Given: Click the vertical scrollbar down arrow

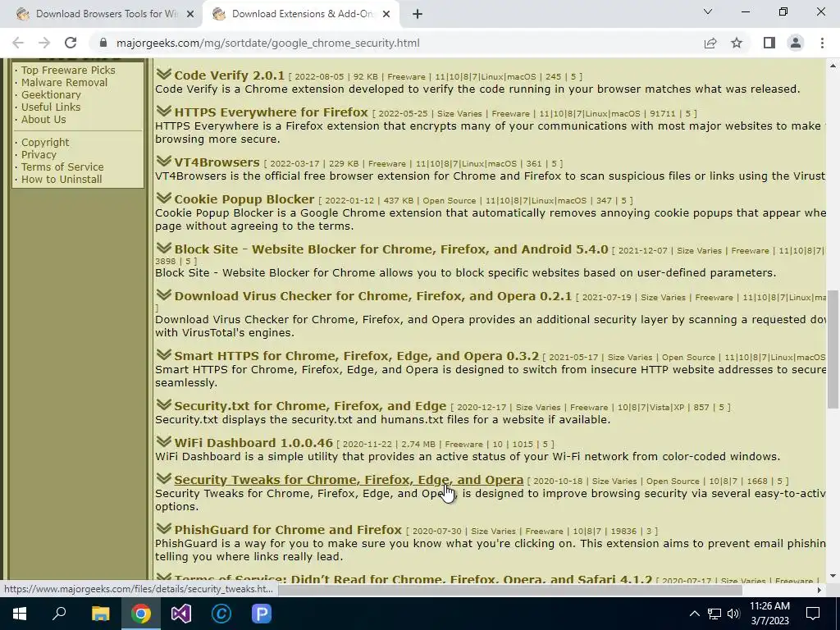Looking at the screenshot, I should click(833, 576).
